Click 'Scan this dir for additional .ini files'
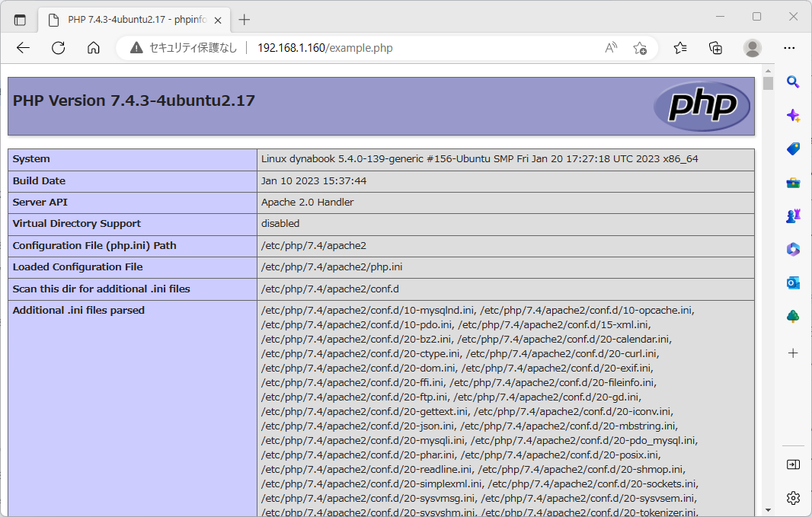The image size is (812, 517). click(101, 289)
